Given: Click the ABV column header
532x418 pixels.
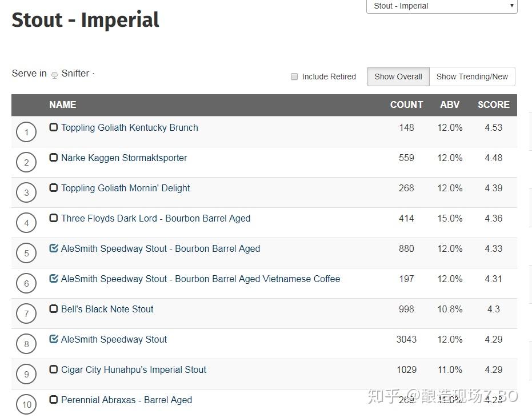Looking at the screenshot, I should point(450,105).
